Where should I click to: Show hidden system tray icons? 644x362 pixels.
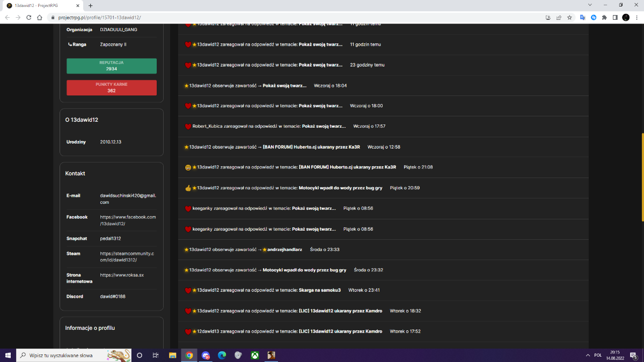[x=588, y=355]
